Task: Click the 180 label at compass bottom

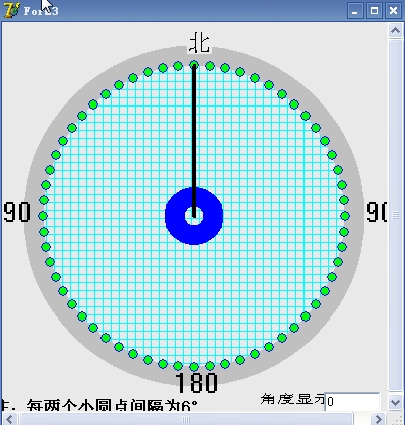Action: (196, 383)
